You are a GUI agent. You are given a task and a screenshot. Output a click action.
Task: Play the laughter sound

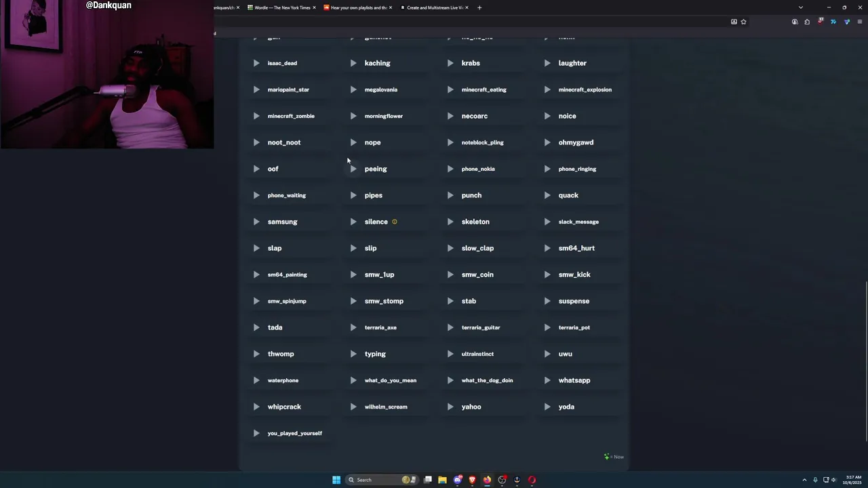(x=547, y=63)
